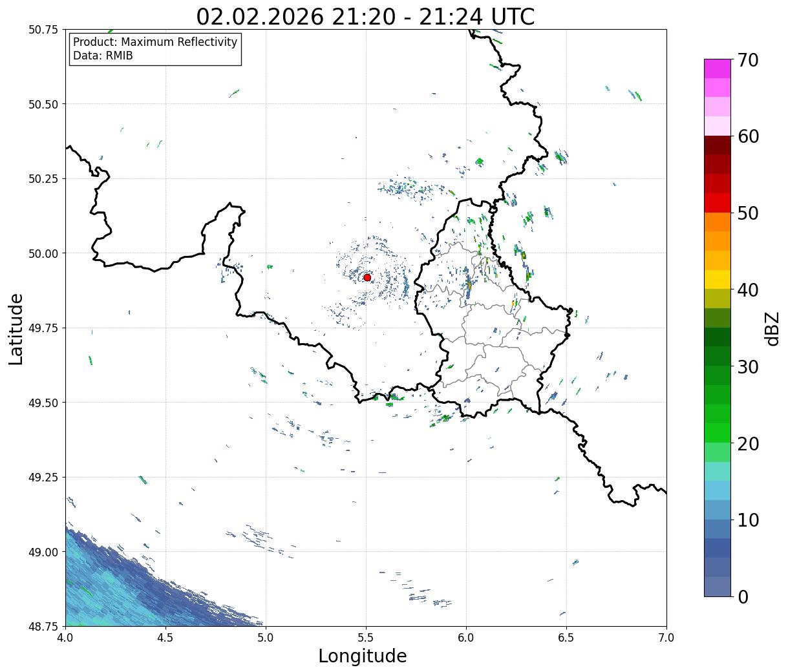
Task: Click the colorbar tick label 30
Action: (x=748, y=367)
